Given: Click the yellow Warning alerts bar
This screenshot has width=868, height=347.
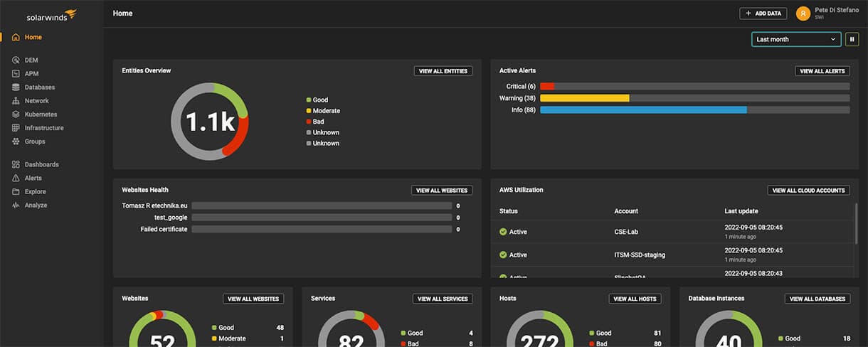Looking at the screenshot, I should [x=585, y=98].
